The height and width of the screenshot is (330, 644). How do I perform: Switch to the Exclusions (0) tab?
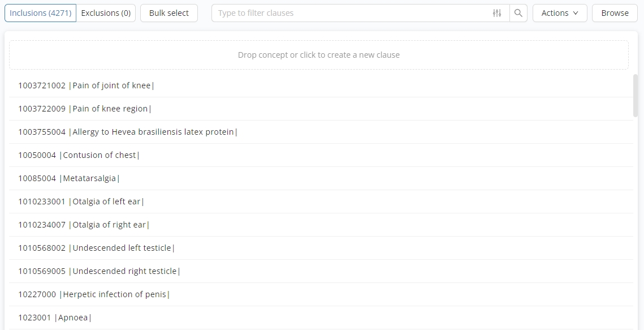(x=106, y=13)
